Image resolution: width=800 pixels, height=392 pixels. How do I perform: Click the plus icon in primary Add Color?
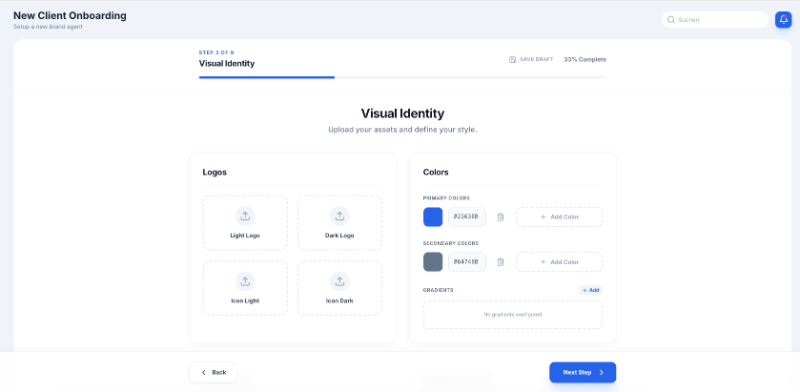543,217
